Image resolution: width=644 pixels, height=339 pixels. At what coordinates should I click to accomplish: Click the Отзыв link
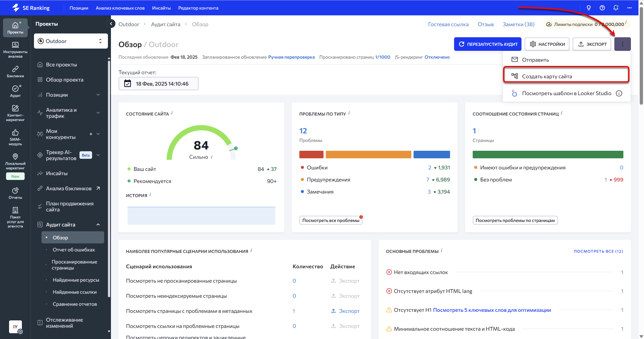486,24
